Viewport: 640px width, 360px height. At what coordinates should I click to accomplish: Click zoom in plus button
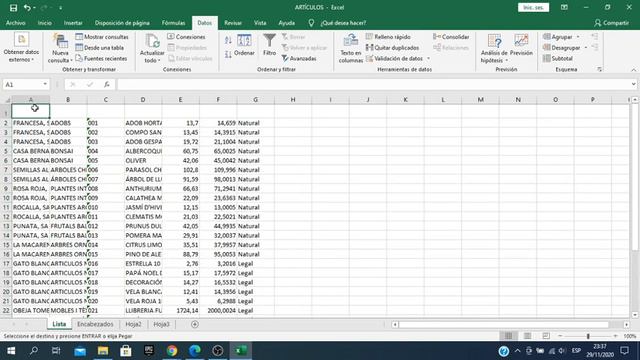point(616,336)
